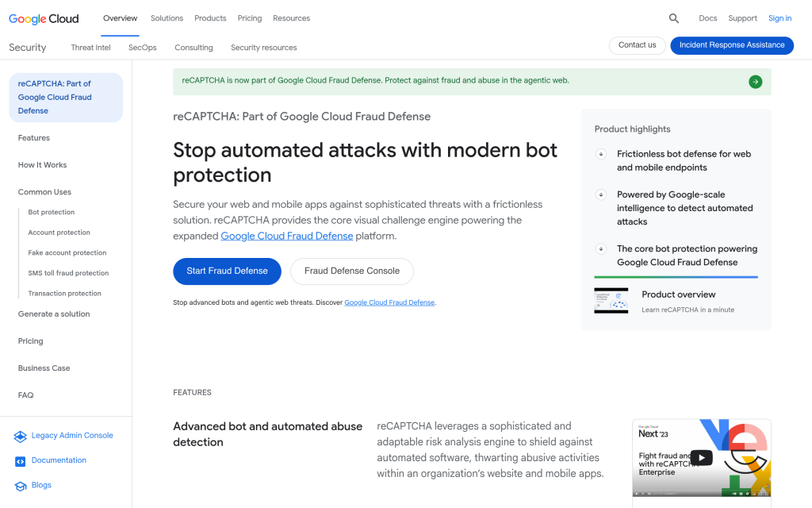Open the Overview tab
The height and width of the screenshot is (508, 812).
121,18
